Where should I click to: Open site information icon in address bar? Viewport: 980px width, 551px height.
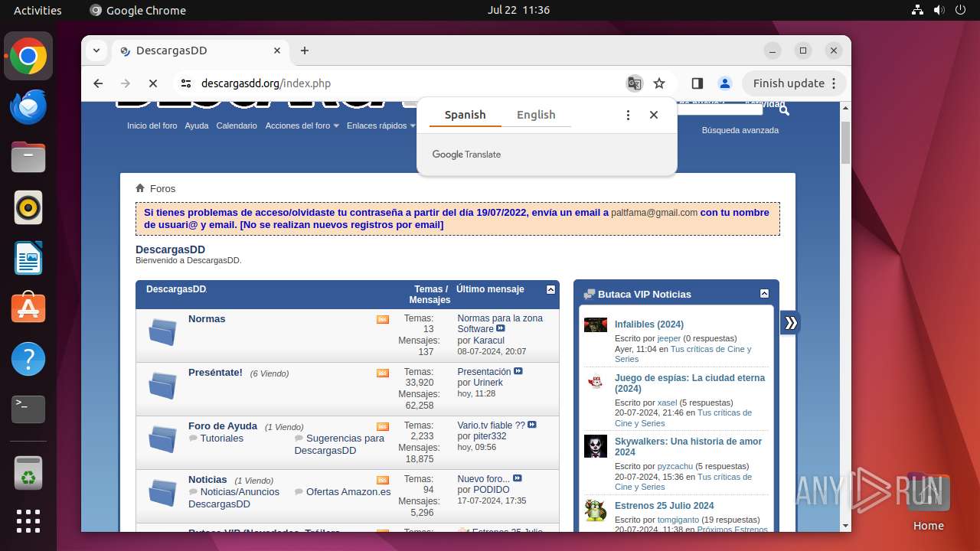point(186,83)
